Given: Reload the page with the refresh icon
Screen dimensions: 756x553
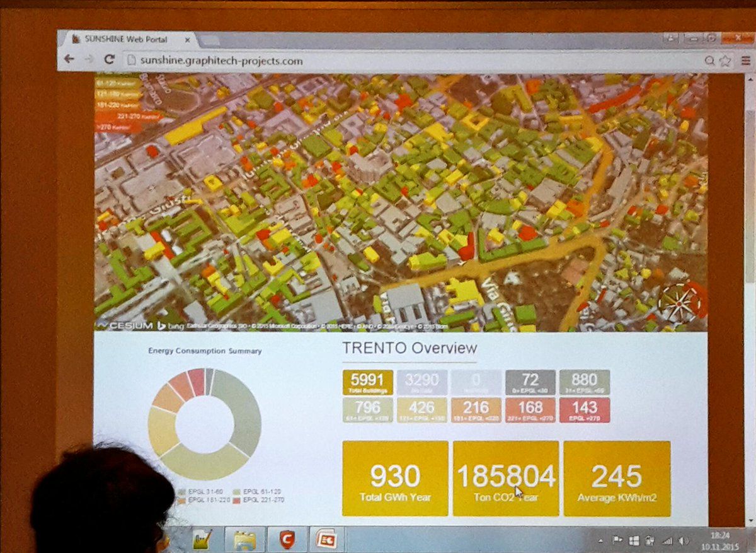Looking at the screenshot, I should click(109, 60).
